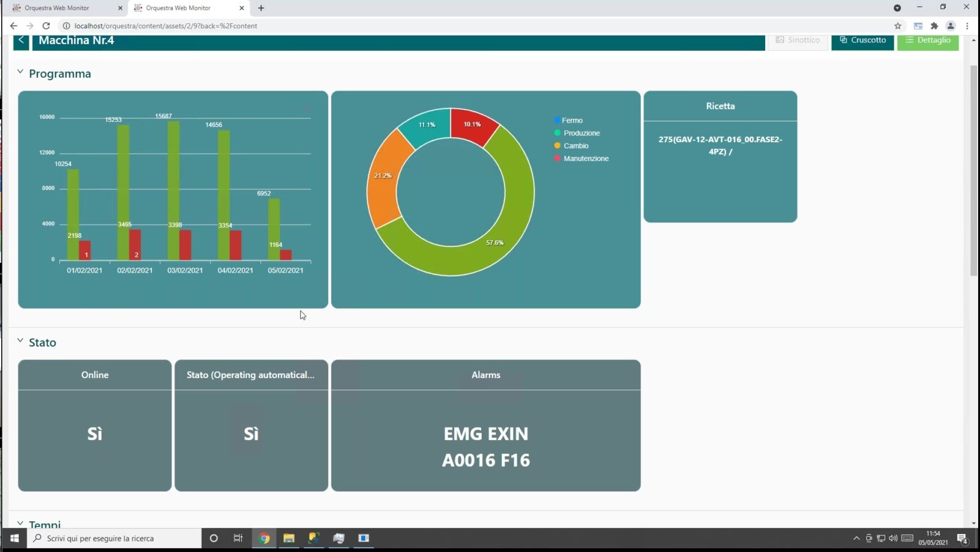
Task: Click the 14656 green bar for 04/02/2021
Action: click(223, 195)
